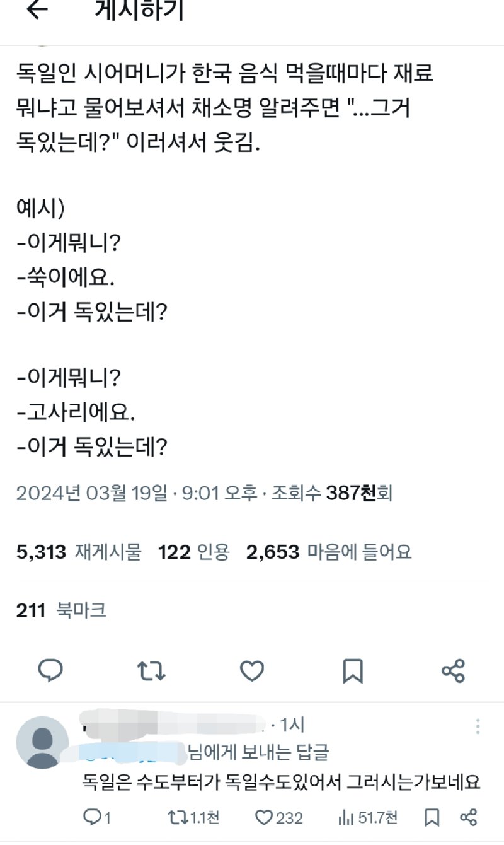View the 5,313 재게시물 list
504x845 pixels.
coord(79,552)
